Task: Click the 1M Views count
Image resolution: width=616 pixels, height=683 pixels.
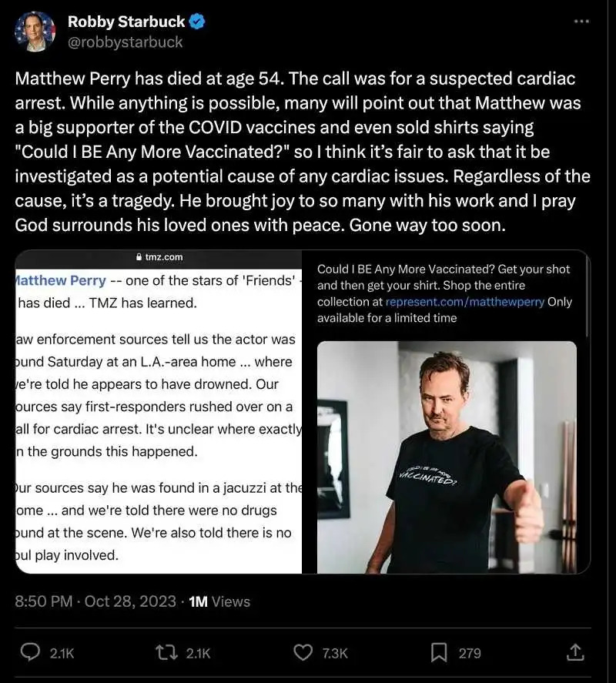Action: pos(219,601)
